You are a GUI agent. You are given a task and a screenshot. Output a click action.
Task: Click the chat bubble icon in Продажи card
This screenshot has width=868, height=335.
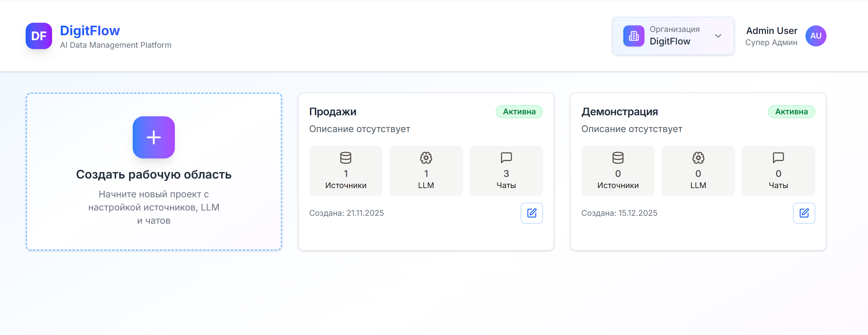coord(506,157)
